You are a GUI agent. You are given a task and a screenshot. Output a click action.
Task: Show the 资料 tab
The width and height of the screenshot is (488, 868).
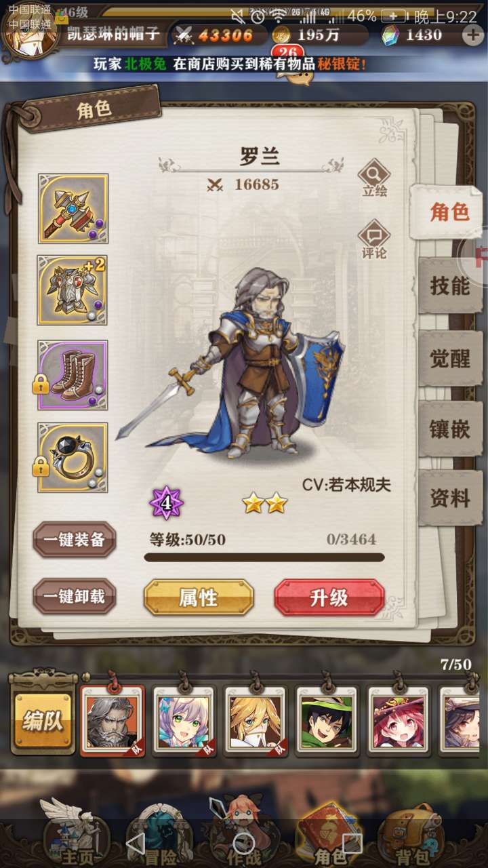coord(450,498)
